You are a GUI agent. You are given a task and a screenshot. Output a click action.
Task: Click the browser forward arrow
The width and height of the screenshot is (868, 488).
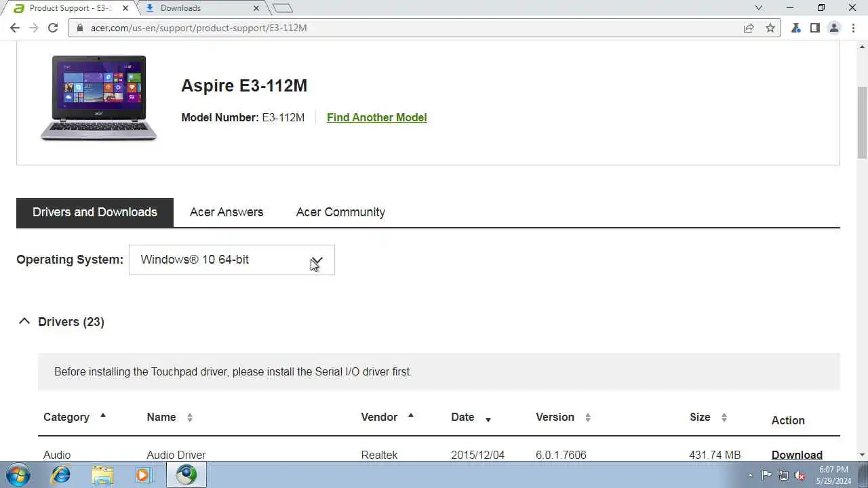(x=34, y=28)
